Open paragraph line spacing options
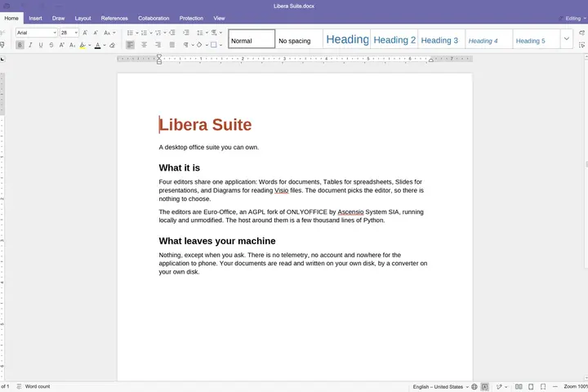The width and height of the screenshot is (588, 392). [x=200, y=33]
